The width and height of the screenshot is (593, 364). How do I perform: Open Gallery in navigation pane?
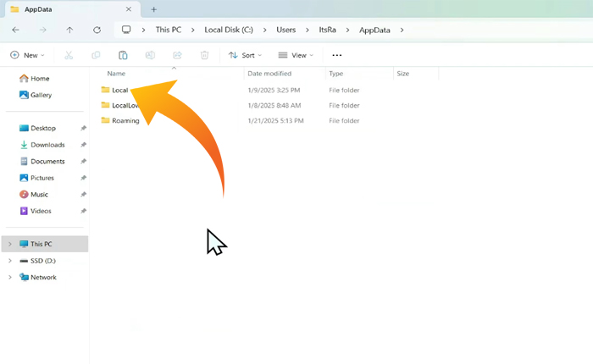pos(41,95)
